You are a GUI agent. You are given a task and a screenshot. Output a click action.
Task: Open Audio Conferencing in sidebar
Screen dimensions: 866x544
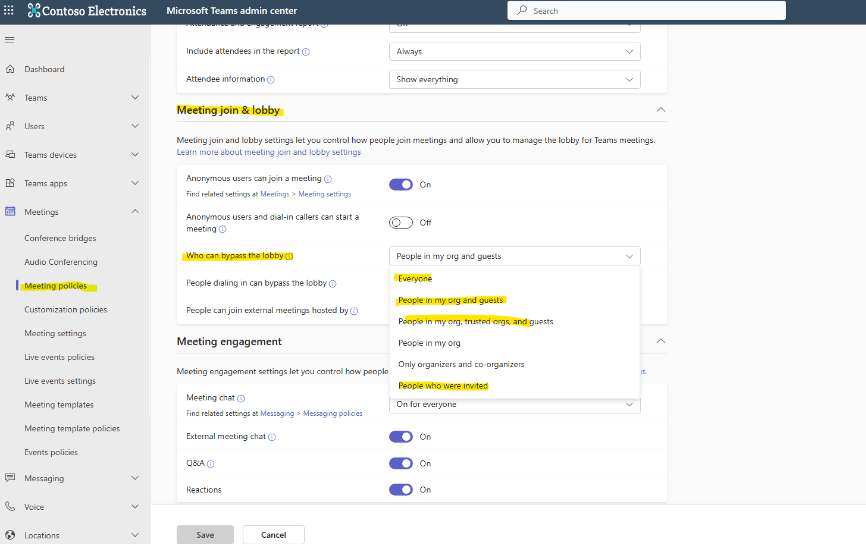tap(61, 262)
